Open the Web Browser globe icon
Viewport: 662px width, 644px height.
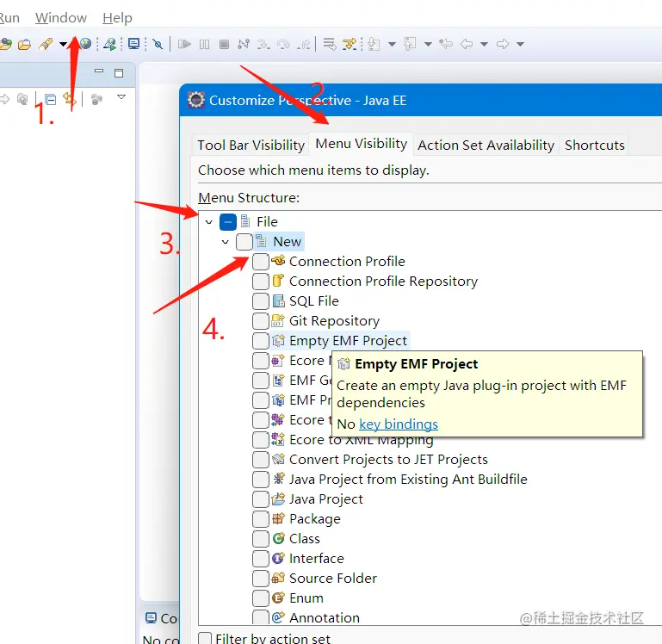86,44
